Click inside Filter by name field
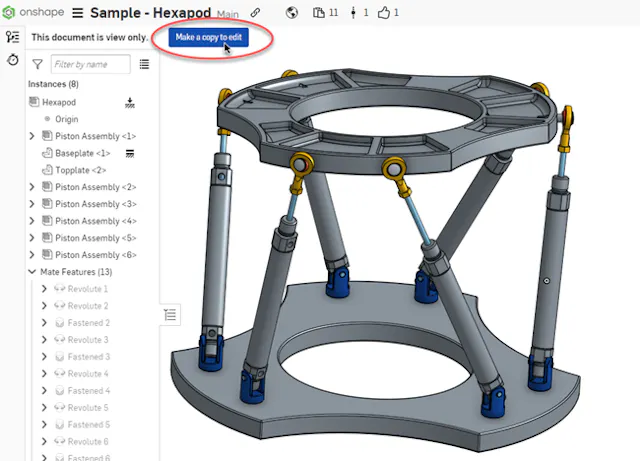 coord(91,64)
